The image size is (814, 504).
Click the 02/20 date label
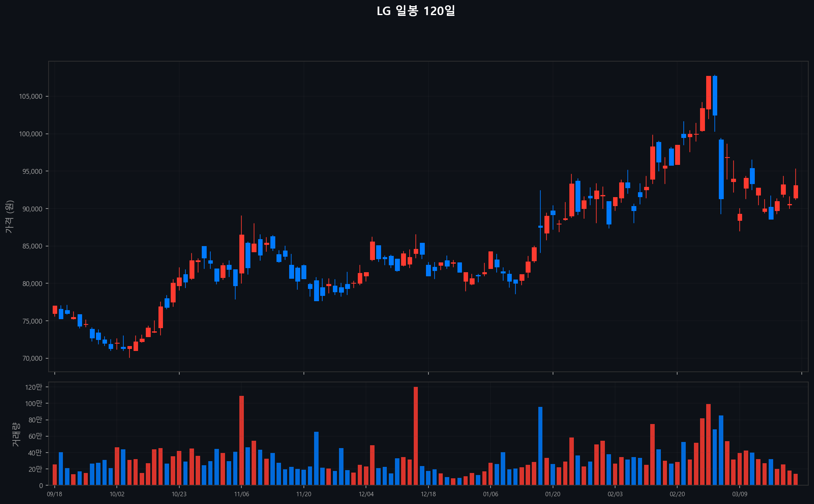click(x=677, y=494)
